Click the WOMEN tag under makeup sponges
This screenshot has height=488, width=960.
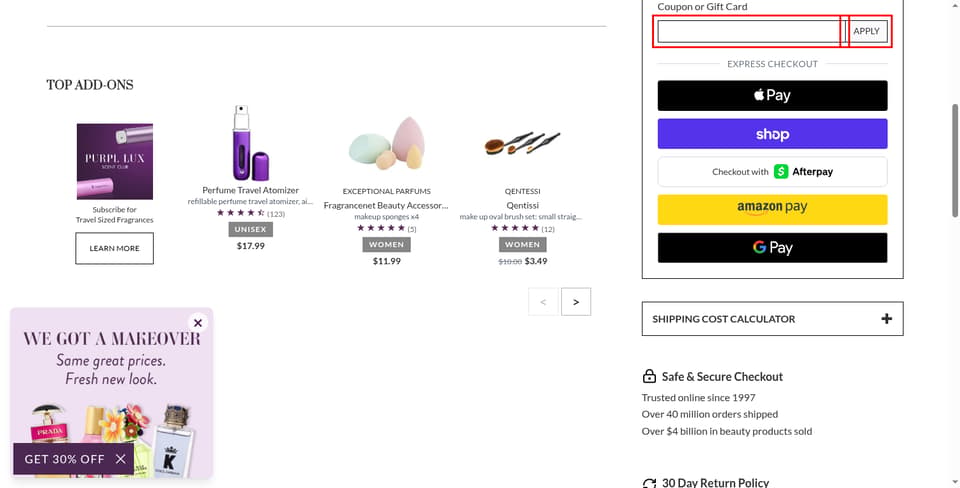(386, 244)
